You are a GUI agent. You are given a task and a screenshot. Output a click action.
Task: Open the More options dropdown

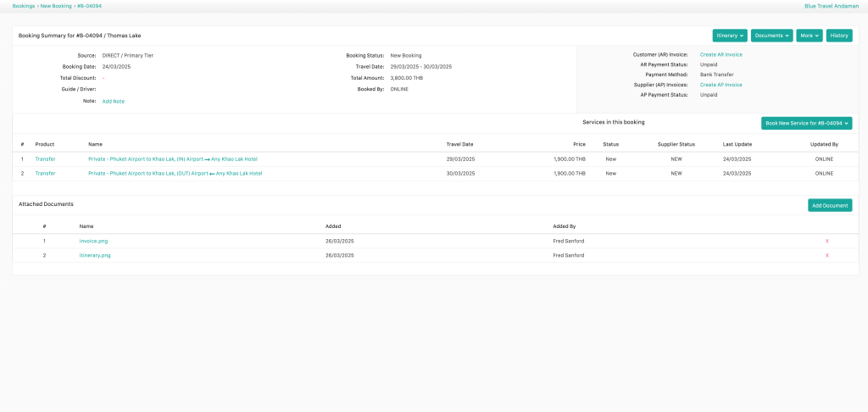point(809,36)
